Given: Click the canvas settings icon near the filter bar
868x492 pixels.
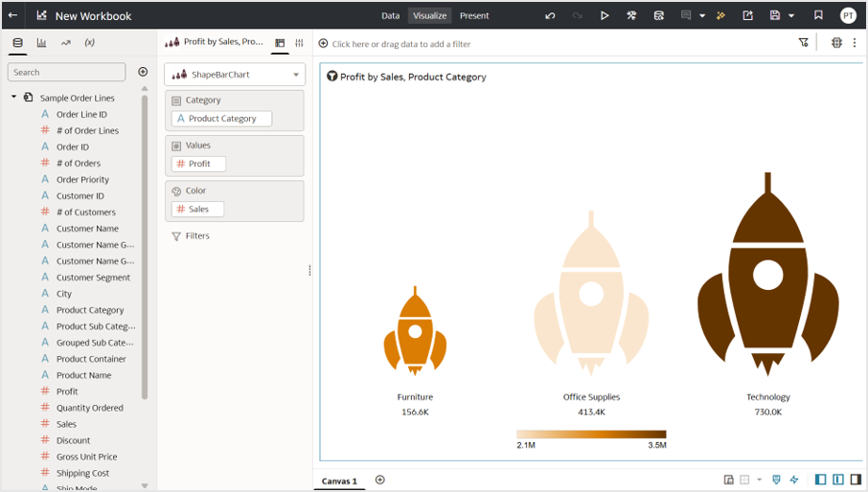Looking at the screenshot, I should click(836, 42).
